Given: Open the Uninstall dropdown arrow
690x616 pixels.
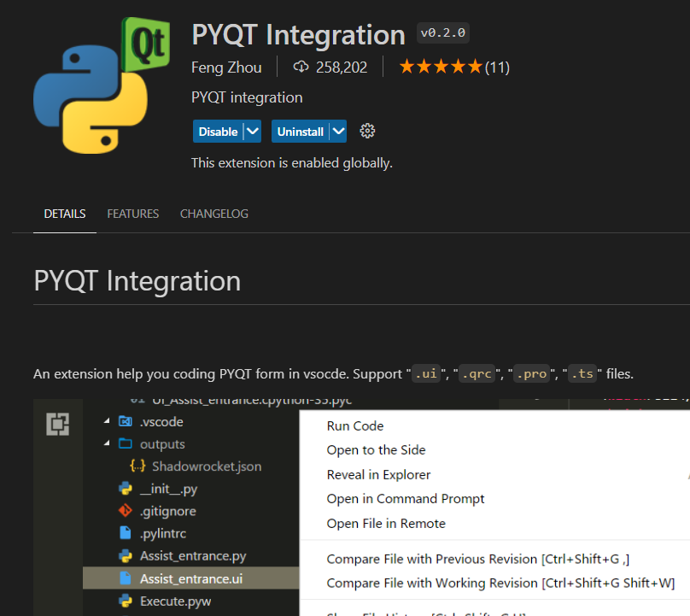Looking at the screenshot, I should pyautogui.click(x=338, y=132).
